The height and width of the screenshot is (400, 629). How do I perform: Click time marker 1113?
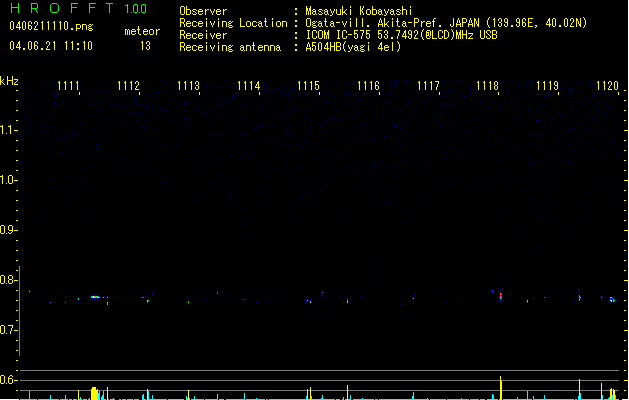[x=188, y=86]
